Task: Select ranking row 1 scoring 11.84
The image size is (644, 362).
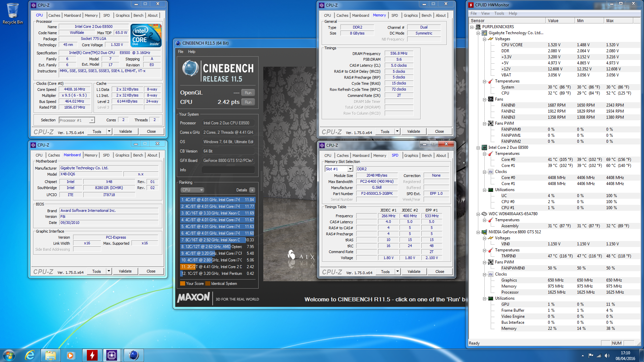Action: (x=218, y=200)
